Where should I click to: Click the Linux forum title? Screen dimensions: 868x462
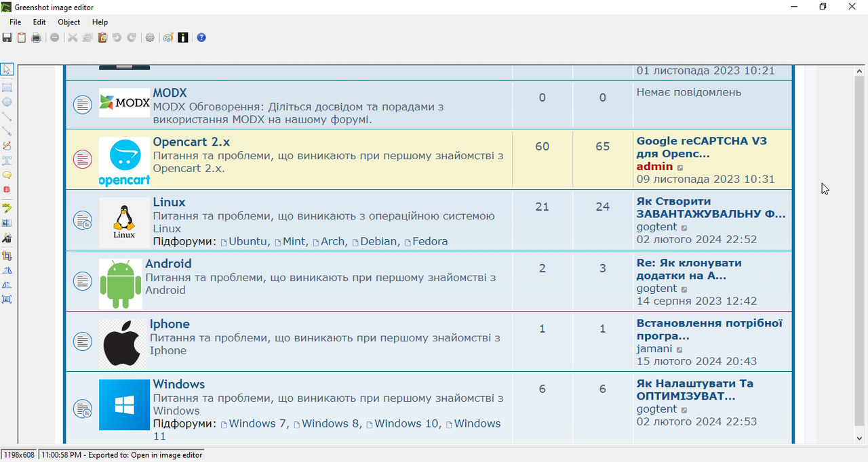point(169,202)
